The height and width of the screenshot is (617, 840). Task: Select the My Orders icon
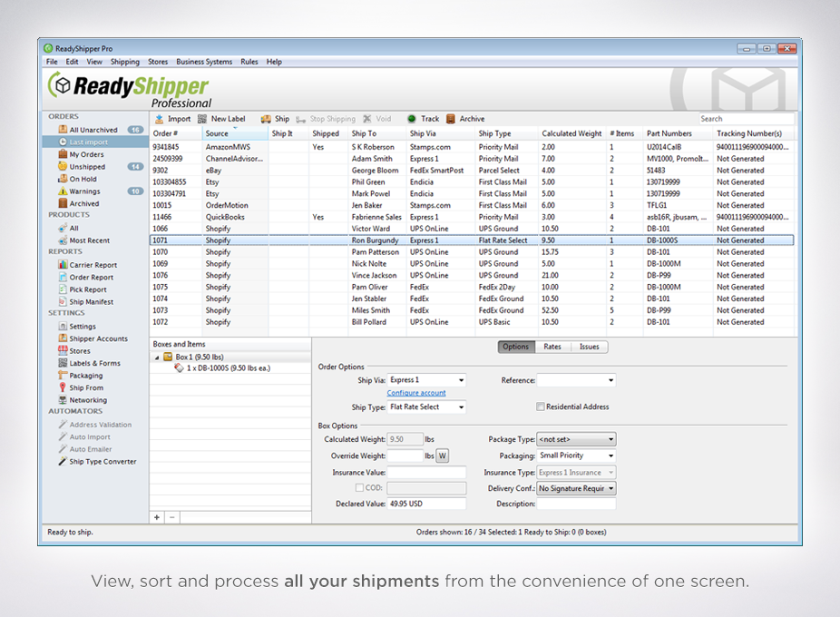(63, 154)
